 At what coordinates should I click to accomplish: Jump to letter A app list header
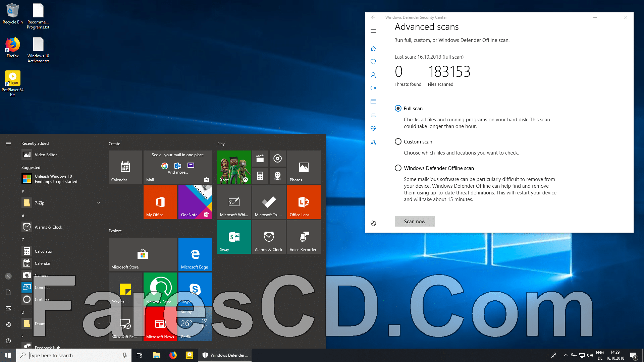pos(23,216)
